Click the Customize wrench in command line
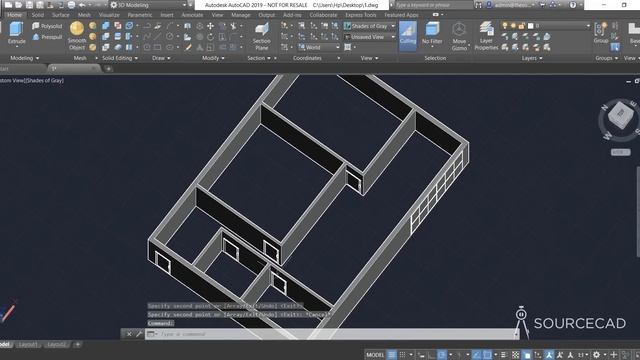Screen dimensions: 640x360 (x=139, y=334)
